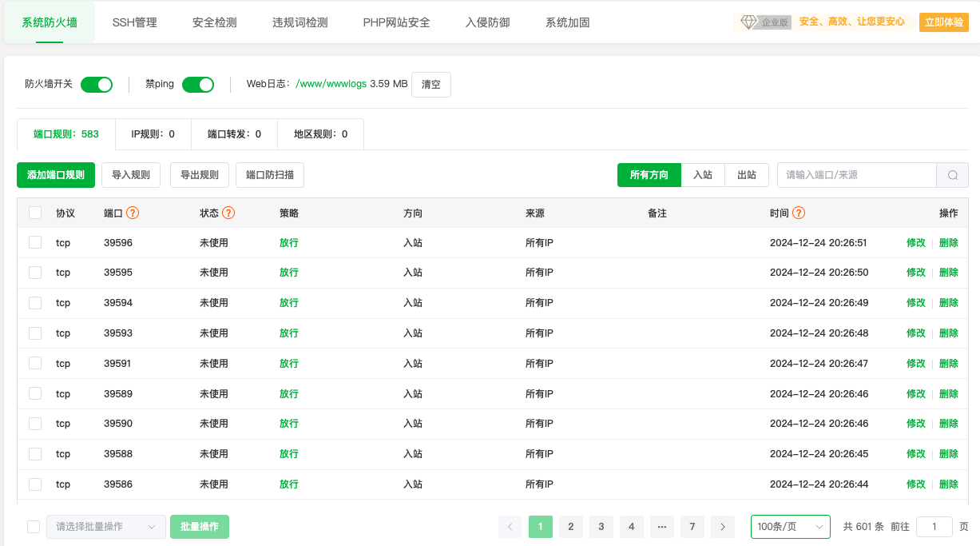Screen dimensions: 980x546
Task: Open the /www/wwwlogs log path link
Action: (x=331, y=84)
